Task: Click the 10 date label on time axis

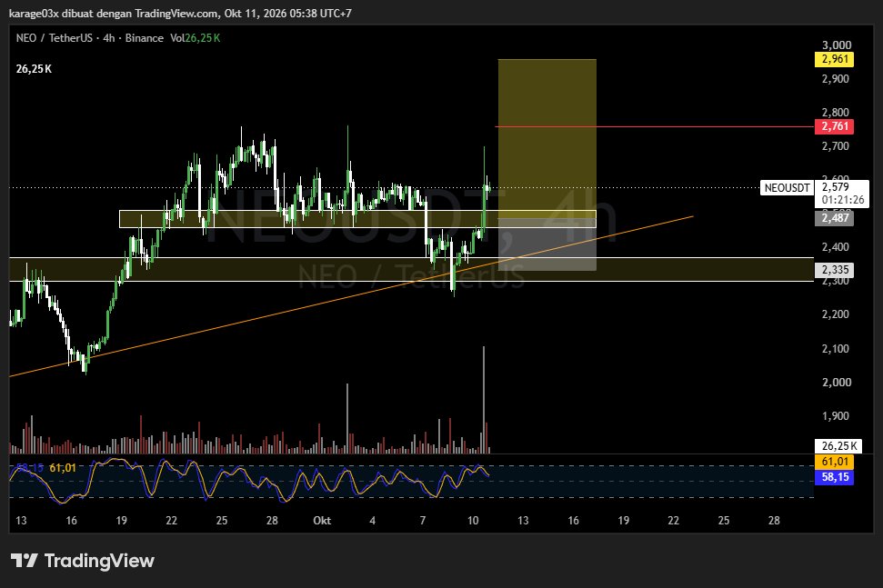Action: pos(473,521)
